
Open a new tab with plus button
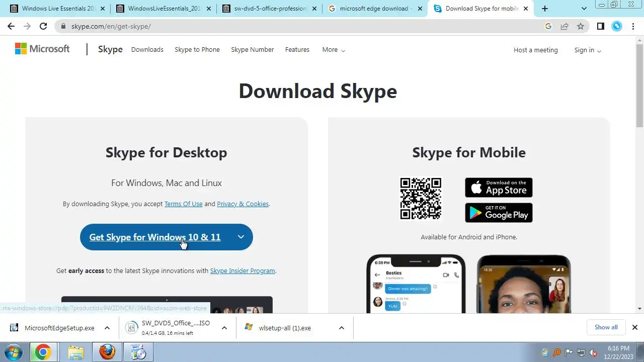545,9
